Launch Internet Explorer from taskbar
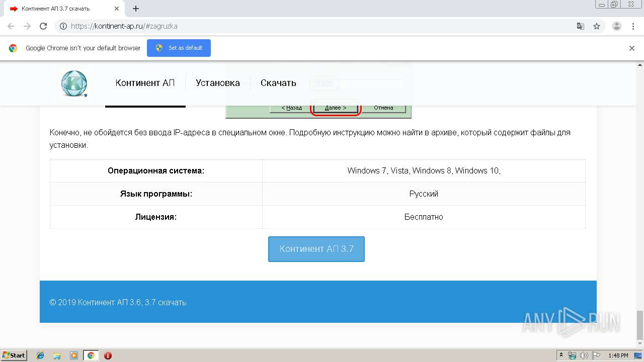The width and height of the screenshot is (644, 362). tap(41, 355)
